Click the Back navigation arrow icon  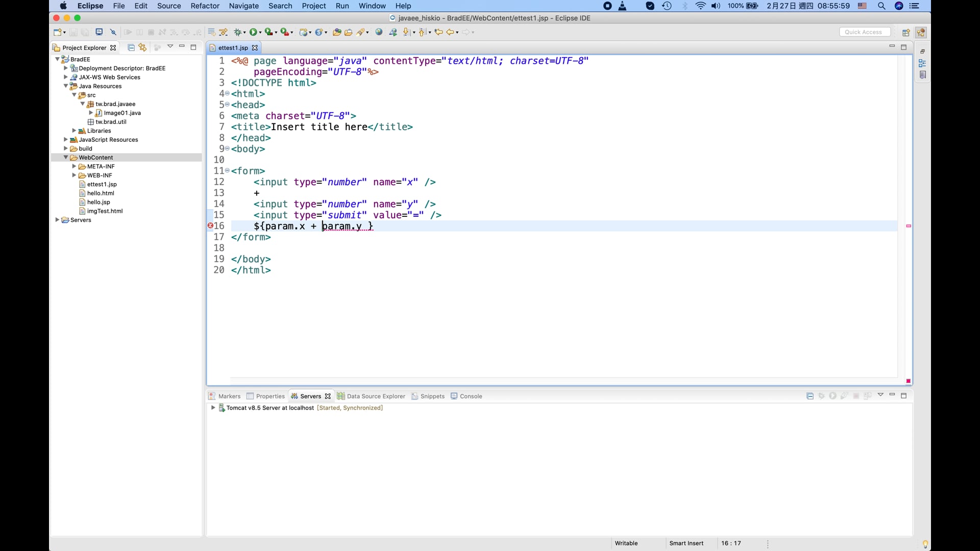pos(451,32)
